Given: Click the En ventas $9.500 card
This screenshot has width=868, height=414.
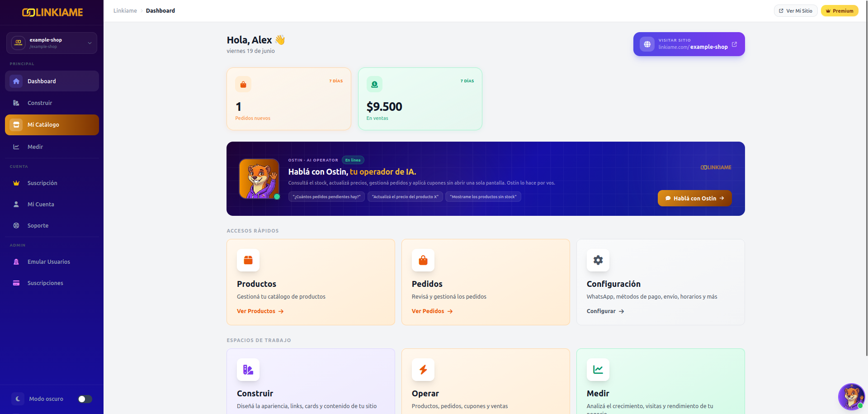Looking at the screenshot, I should (x=420, y=99).
